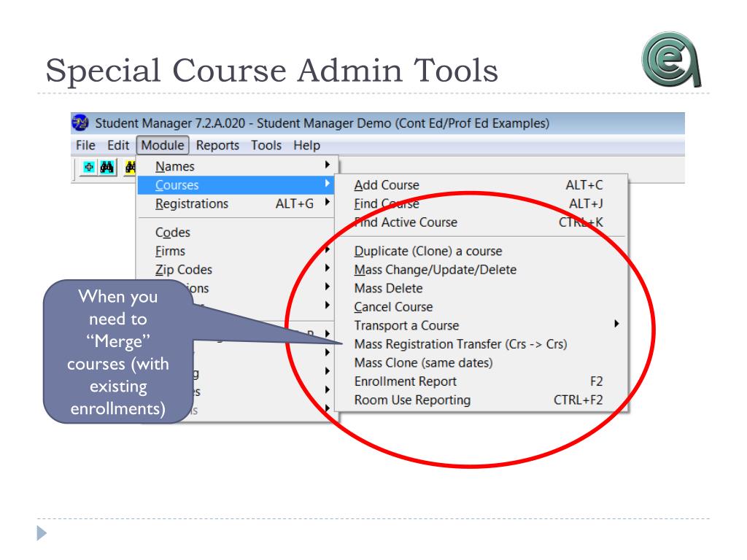
Task: Open the Tools menu
Action: 266,145
